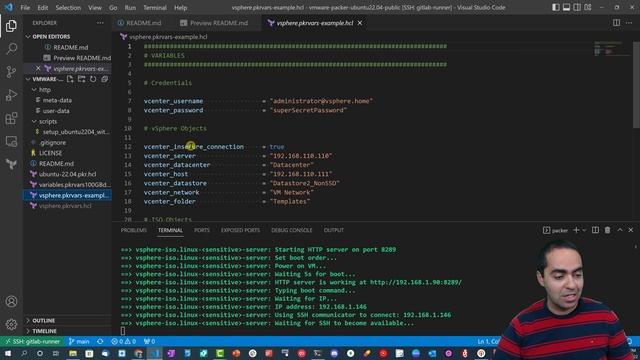This screenshot has width=640, height=360.
Task: Synchronize changes icon in status bar
Action: pyautogui.click(x=100, y=341)
